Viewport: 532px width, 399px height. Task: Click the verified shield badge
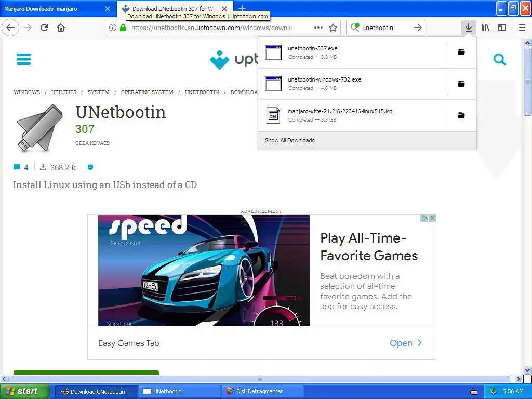[90, 167]
